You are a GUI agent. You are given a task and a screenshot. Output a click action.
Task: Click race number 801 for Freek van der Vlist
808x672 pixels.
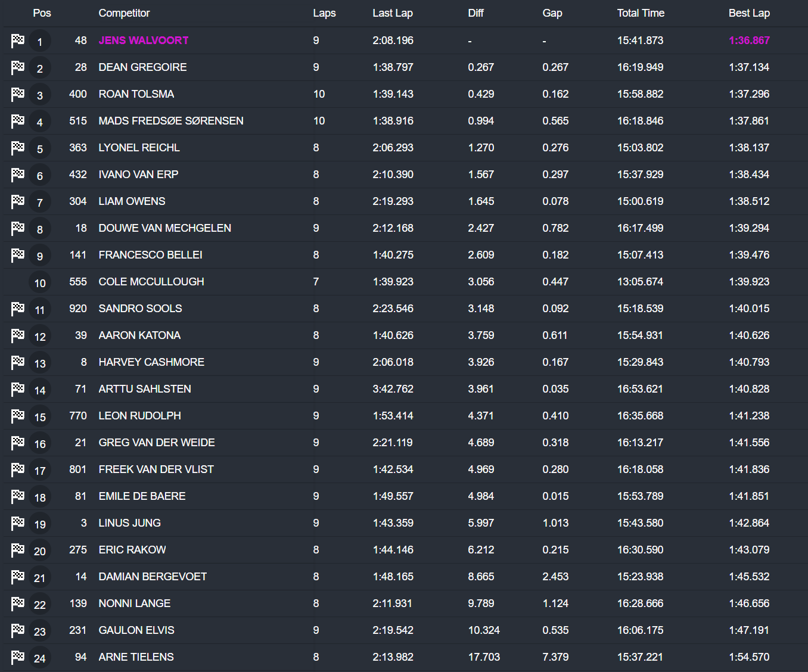pos(78,469)
